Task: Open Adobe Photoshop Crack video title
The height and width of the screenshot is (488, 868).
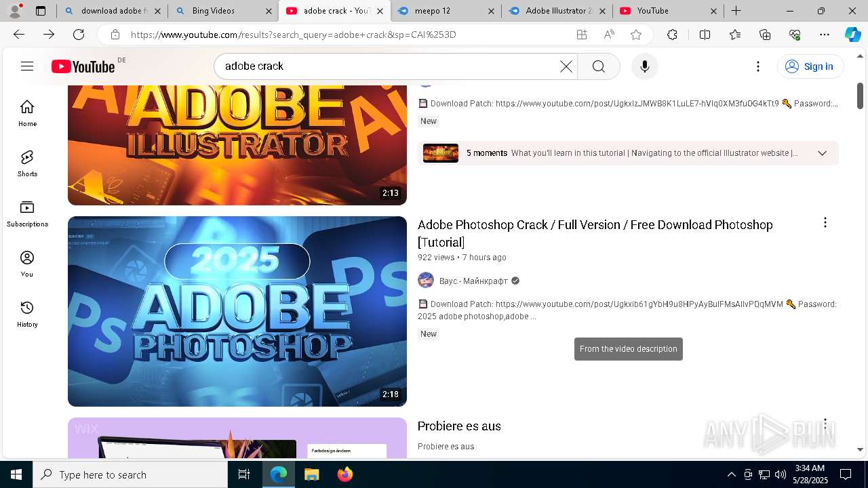Action: (595, 233)
